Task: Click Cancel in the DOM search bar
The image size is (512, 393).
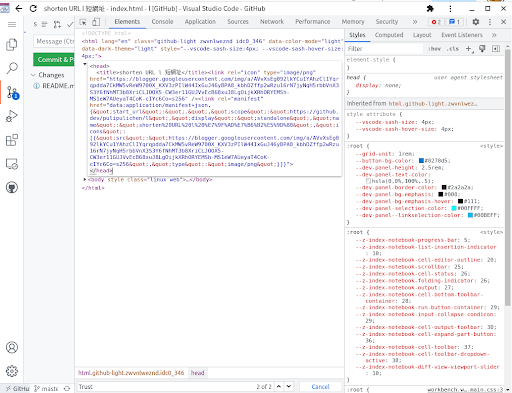Action: pyautogui.click(x=321, y=387)
